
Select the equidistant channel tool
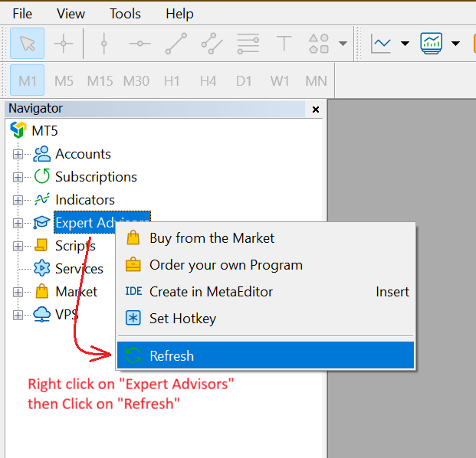tap(212, 44)
